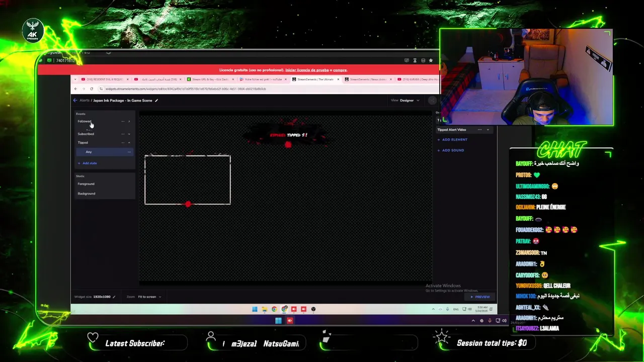This screenshot has height=362, width=644.
Task: Select the TIPPED text element on canvas
Action: tap(288, 135)
